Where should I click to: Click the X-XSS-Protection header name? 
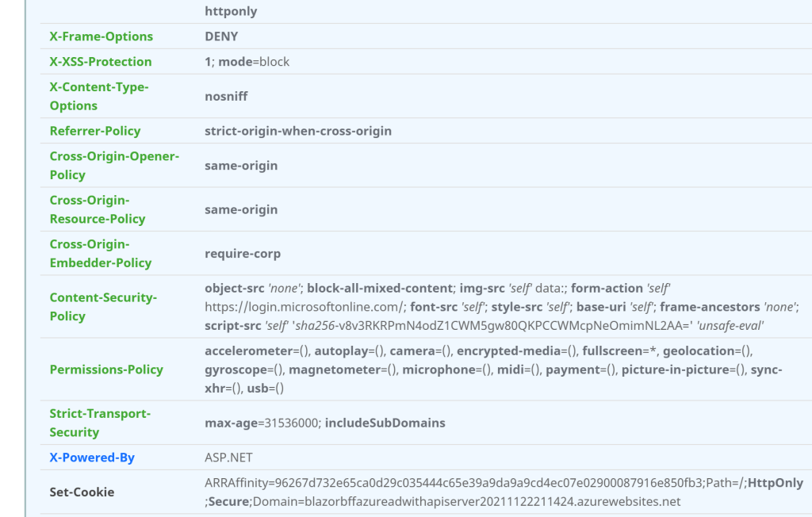(x=101, y=62)
